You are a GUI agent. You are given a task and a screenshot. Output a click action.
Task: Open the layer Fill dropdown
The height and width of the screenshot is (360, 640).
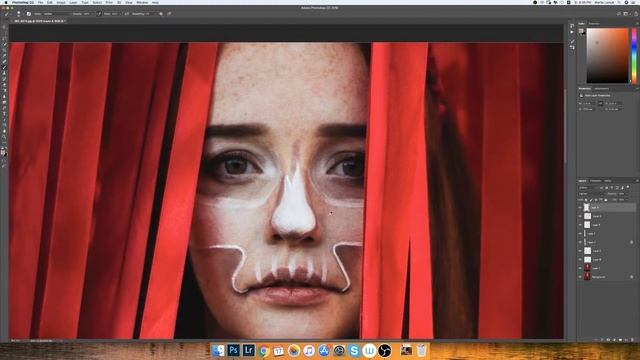click(x=624, y=200)
